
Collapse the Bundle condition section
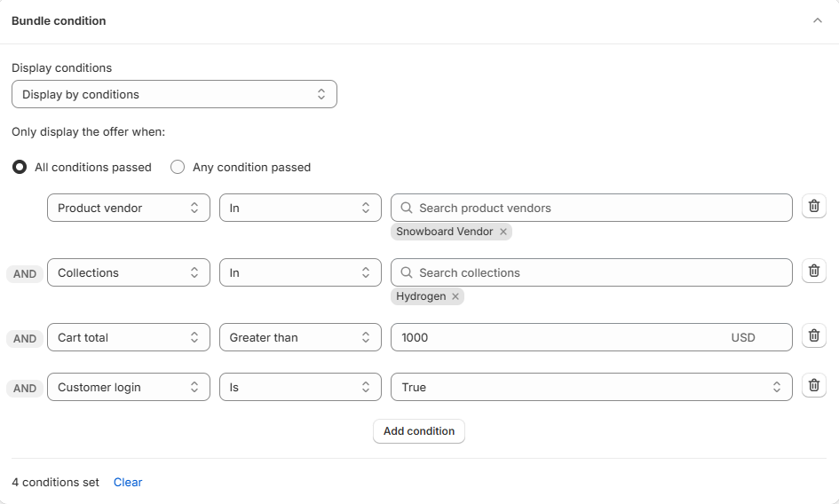click(818, 21)
